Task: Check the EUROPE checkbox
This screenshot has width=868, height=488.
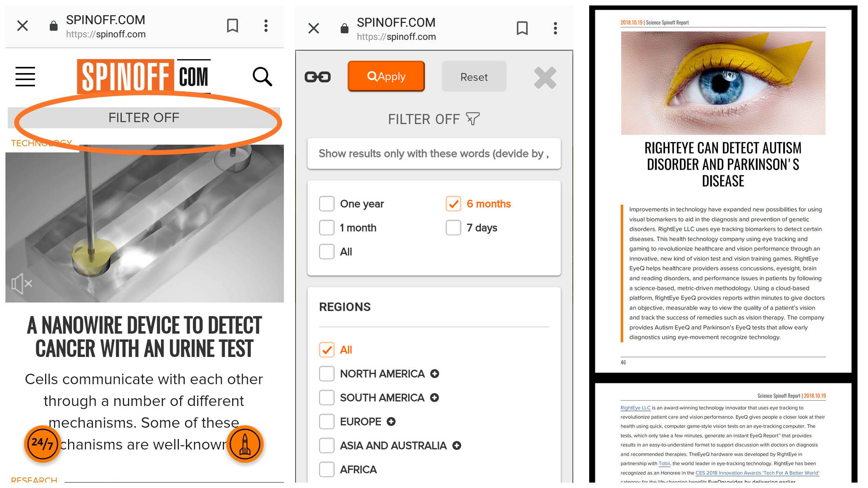Action: tap(327, 422)
